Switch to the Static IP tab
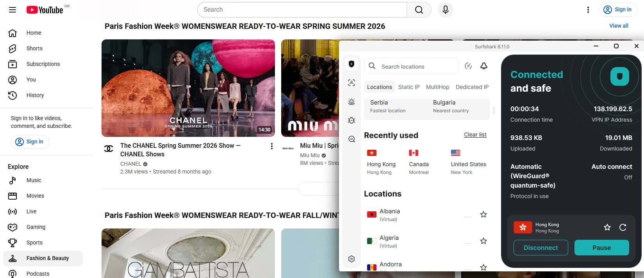This screenshot has width=644, height=278. (x=409, y=87)
